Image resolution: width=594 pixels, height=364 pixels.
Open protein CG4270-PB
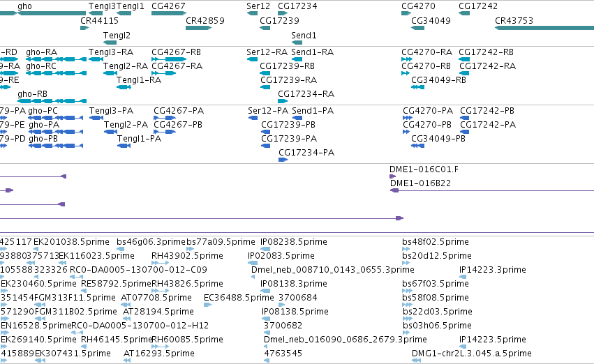tap(427, 125)
